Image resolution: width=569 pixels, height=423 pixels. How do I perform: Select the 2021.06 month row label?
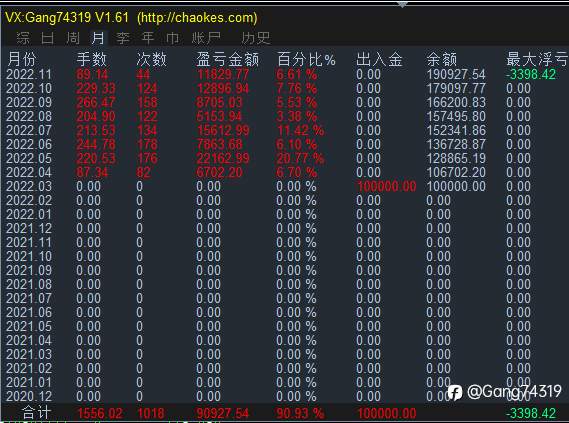29,312
